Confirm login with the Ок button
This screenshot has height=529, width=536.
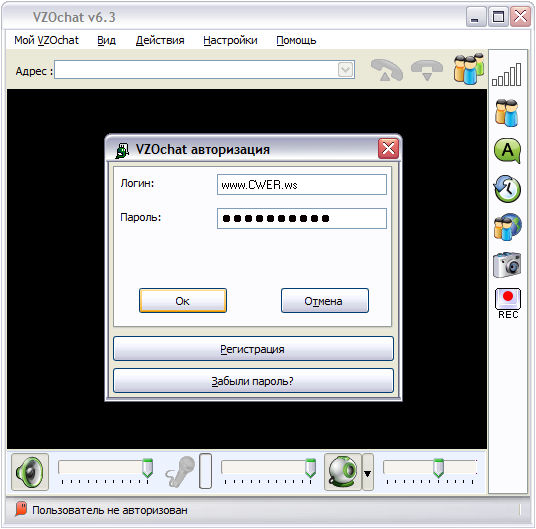click(183, 301)
